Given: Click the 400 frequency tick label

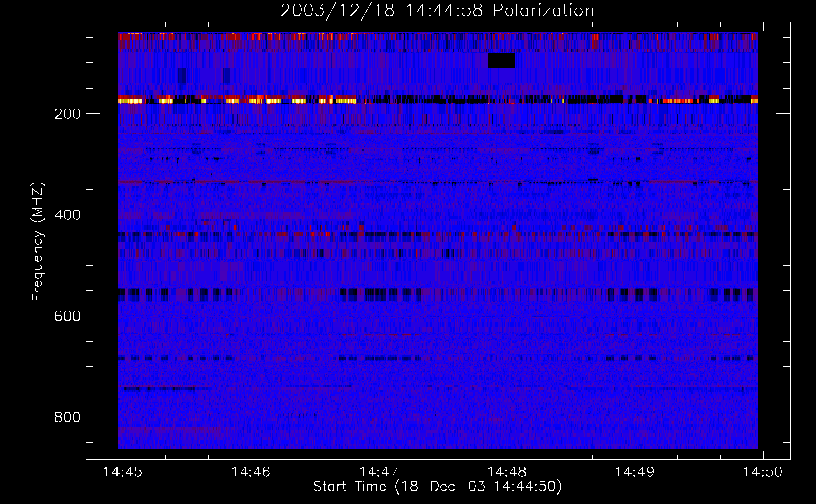Looking at the screenshot, I should 68,215.
